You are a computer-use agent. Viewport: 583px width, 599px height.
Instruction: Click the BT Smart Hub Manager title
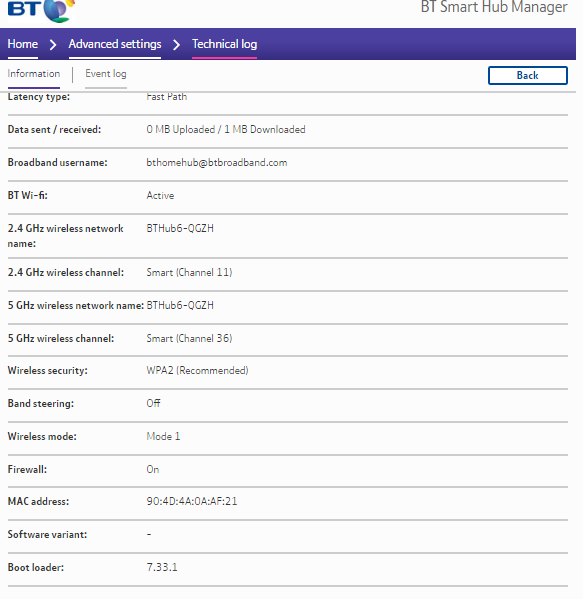(x=494, y=7)
